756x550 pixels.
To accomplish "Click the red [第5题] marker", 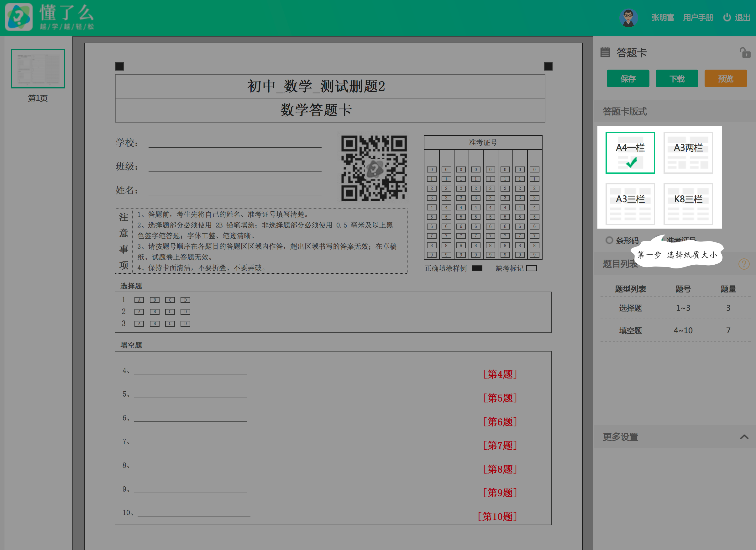I will pyautogui.click(x=500, y=398).
